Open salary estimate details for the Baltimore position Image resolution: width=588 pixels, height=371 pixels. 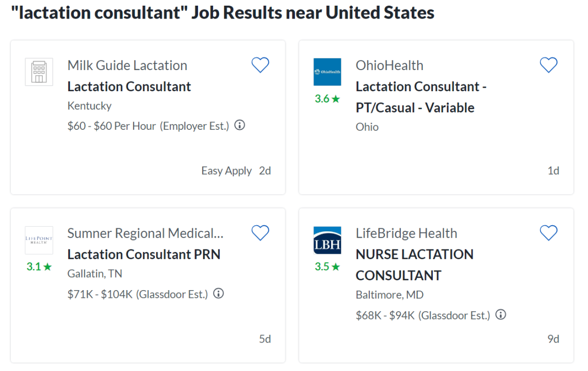point(500,314)
